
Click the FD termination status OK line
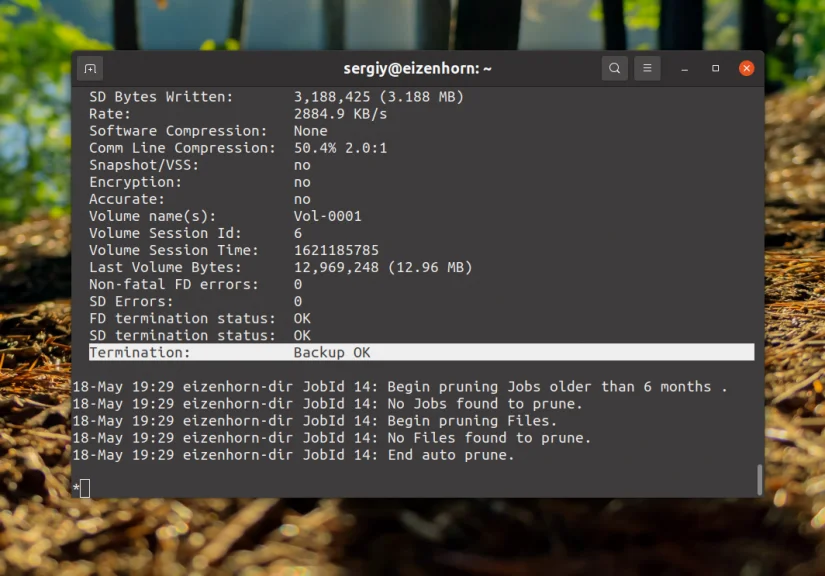pyautogui.click(x=200, y=318)
